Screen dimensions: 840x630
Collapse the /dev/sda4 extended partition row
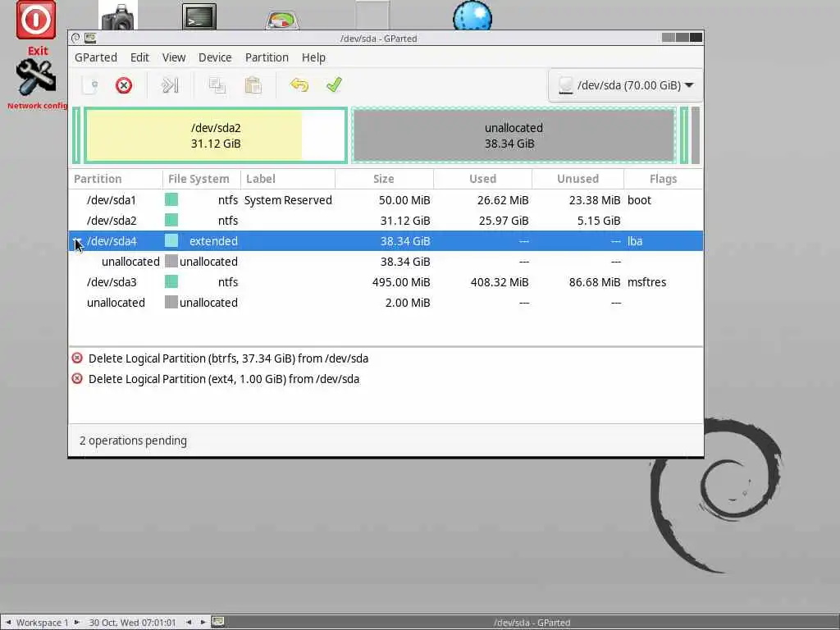coord(77,241)
